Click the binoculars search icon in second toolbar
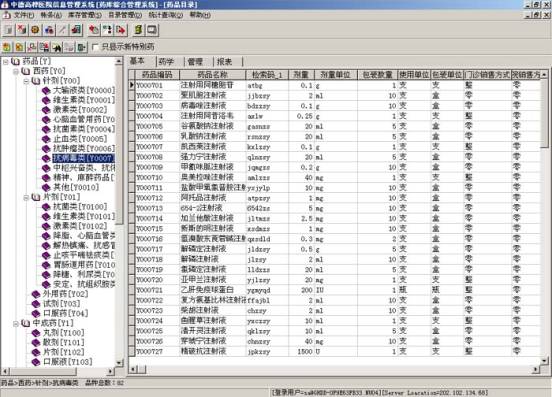Screen dimensions: 552x397 tap(57, 47)
